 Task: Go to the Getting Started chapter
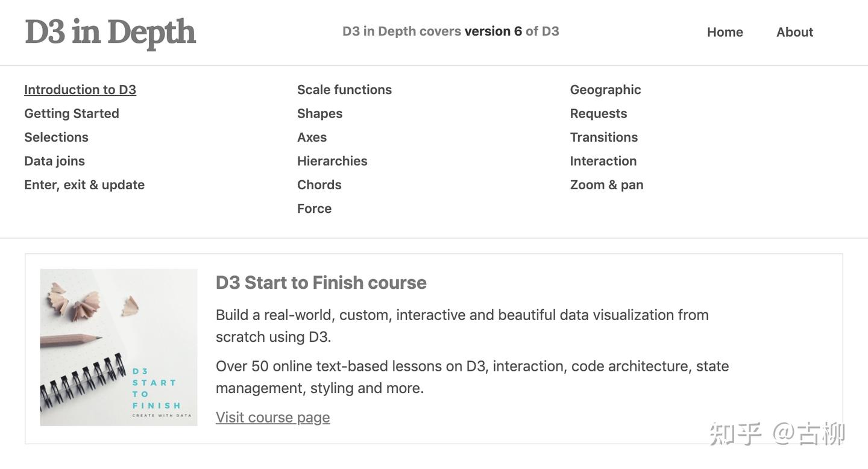(72, 113)
